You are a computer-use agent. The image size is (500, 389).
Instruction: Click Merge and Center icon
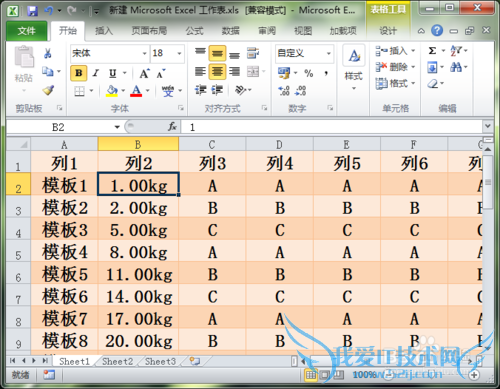253,71
